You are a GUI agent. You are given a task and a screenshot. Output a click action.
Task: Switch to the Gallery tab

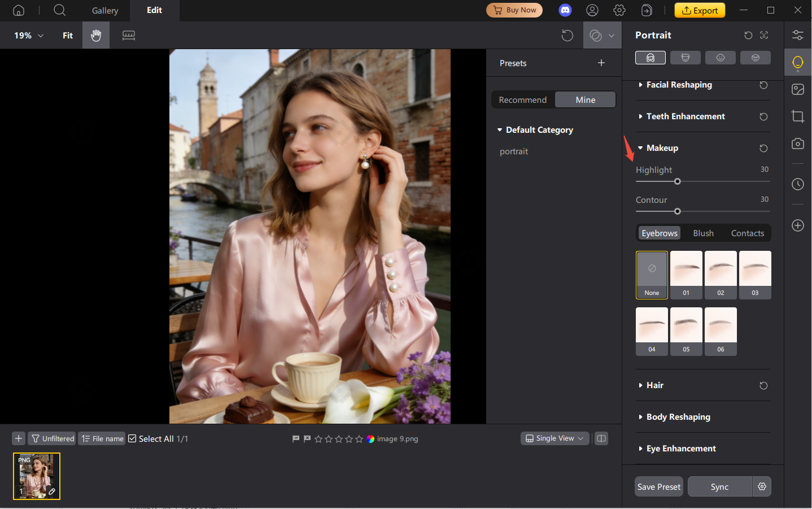click(104, 10)
